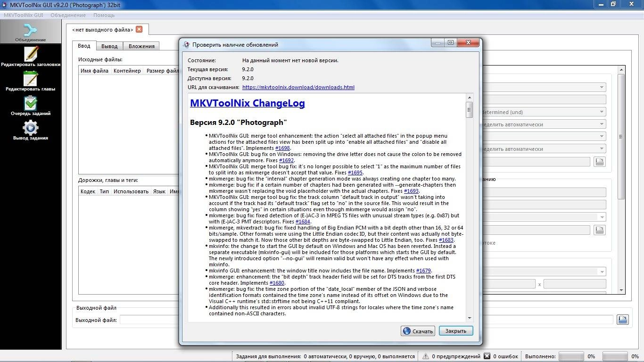The image size is (644, 362).
Task: Switch to the Вывод tab
Action: [109, 46]
